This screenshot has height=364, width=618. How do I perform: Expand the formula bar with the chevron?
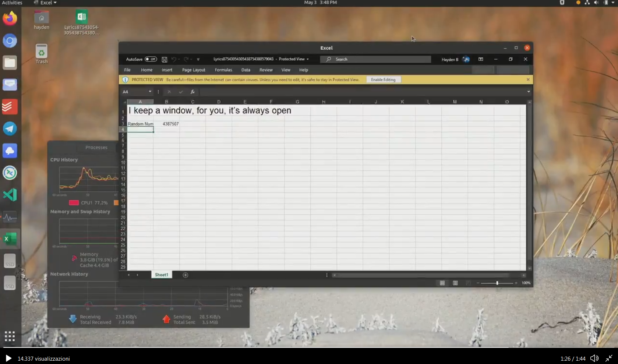point(529,92)
